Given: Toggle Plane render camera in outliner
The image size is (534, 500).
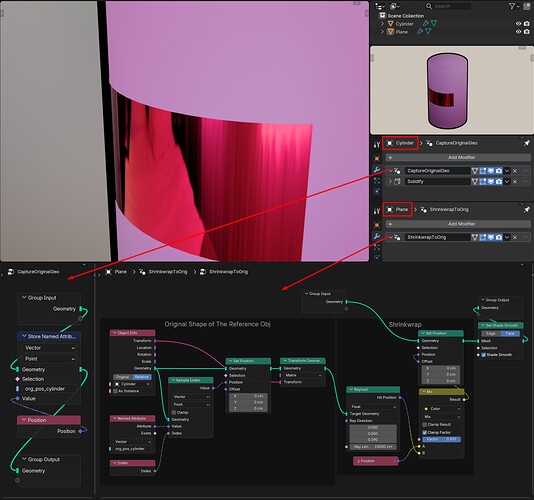Looking at the screenshot, I should (x=527, y=32).
